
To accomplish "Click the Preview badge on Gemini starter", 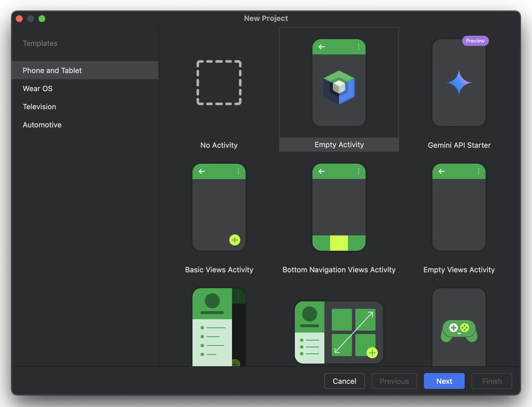I will (475, 41).
